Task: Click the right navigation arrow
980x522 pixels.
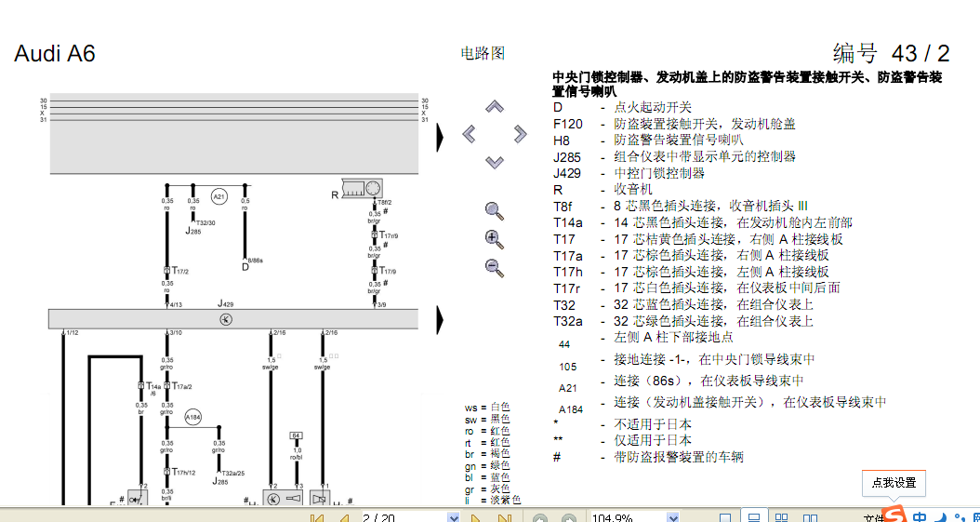Action: point(520,134)
